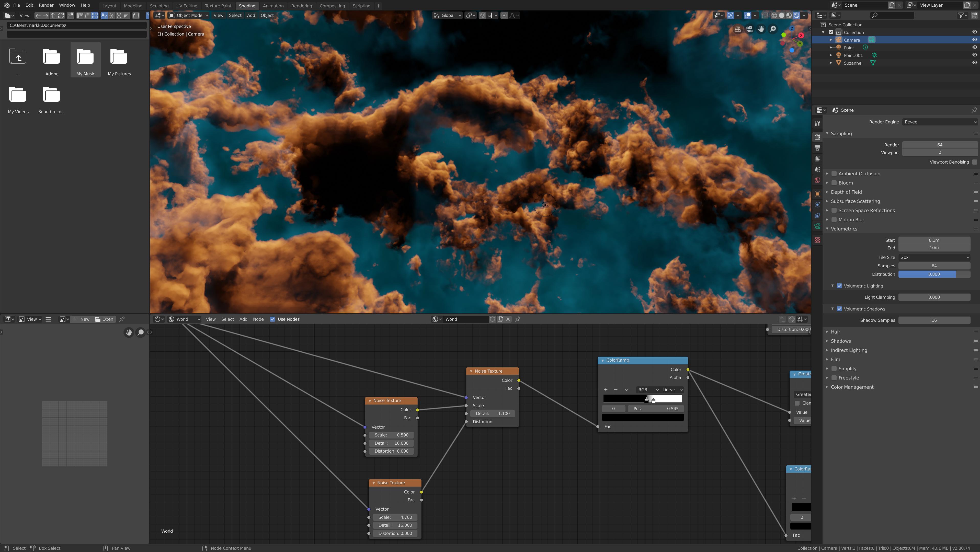
Task: Toggle camera view icon in viewport
Action: click(749, 29)
